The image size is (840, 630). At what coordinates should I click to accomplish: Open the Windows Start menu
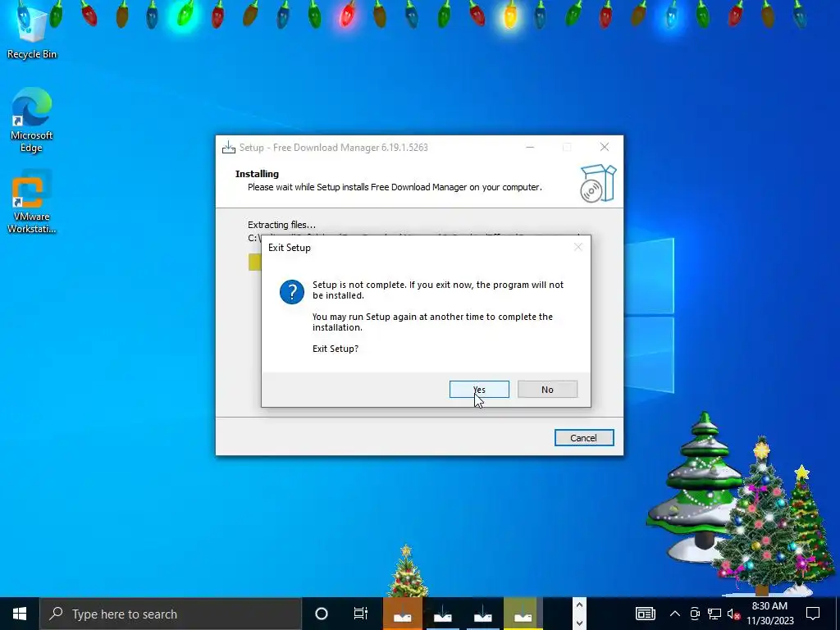coord(20,614)
